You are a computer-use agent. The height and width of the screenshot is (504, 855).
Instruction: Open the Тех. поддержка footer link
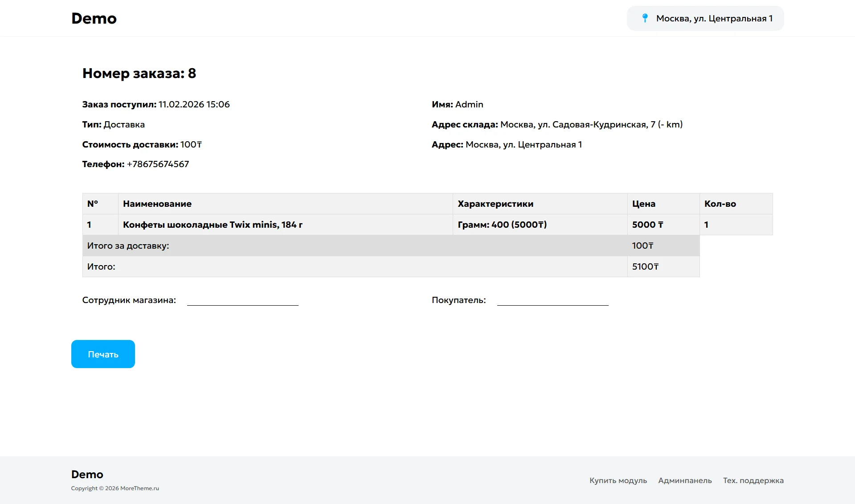click(x=753, y=480)
